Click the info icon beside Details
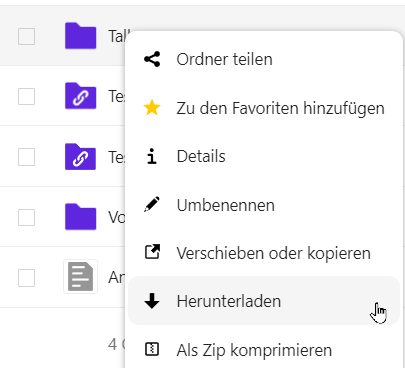Image resolution: width=405 pixels, height=368 pixels. 152,156
